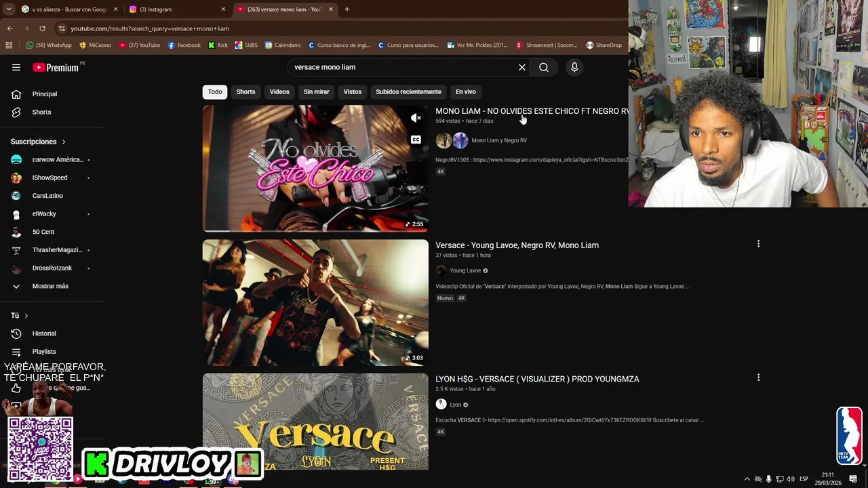Open options menu for LYON H$G video
This screenshot has height=488, width=868.
pyautogui.click(x=758, y=377)
